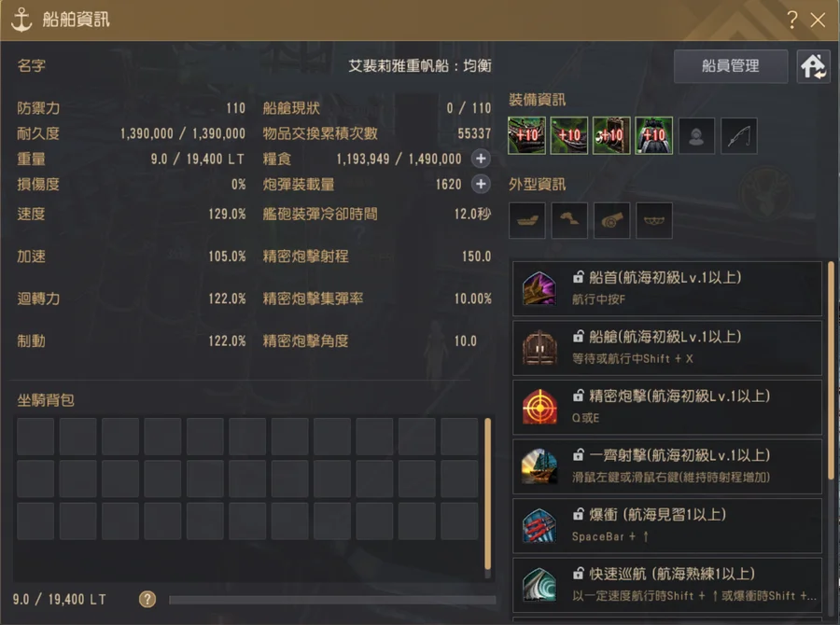Viewport: 840px width, 625px height.
Task: Click the house return icon beside 船員管理
Action: (813, 66)
